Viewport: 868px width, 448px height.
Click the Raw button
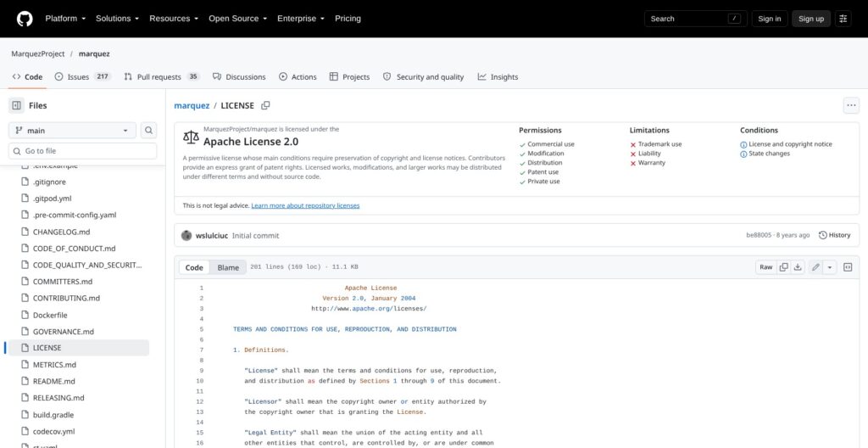(765, 267)
